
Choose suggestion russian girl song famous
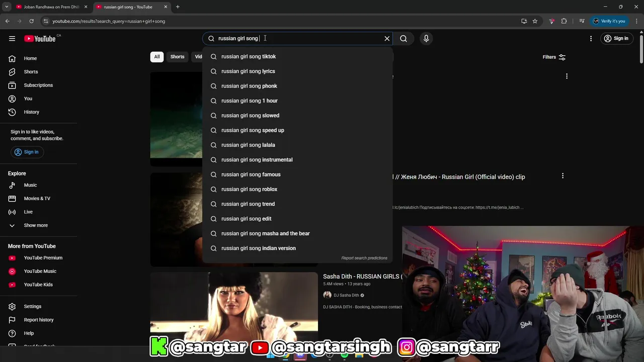coord(297,174)
